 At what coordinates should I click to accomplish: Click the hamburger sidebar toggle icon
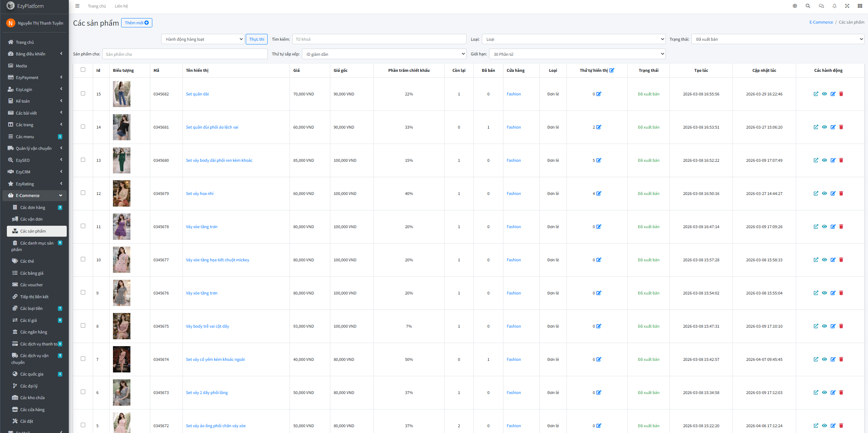coord(77,6)
